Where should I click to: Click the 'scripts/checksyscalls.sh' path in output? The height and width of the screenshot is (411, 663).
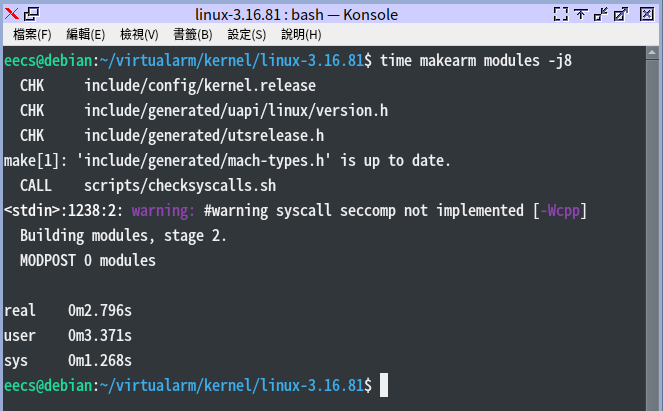[180, 185]
